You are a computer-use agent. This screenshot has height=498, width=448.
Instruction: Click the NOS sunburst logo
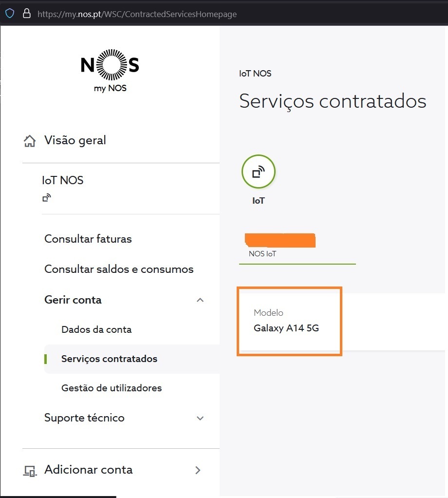point(110,65)
